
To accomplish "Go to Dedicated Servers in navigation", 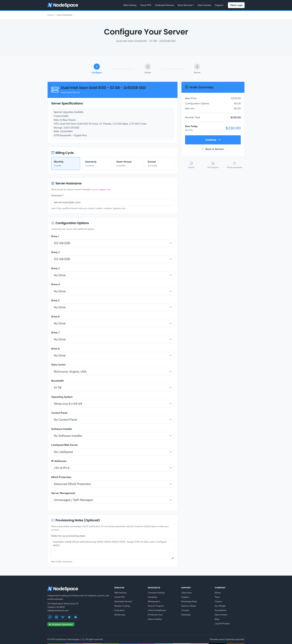I will point(164,5).
